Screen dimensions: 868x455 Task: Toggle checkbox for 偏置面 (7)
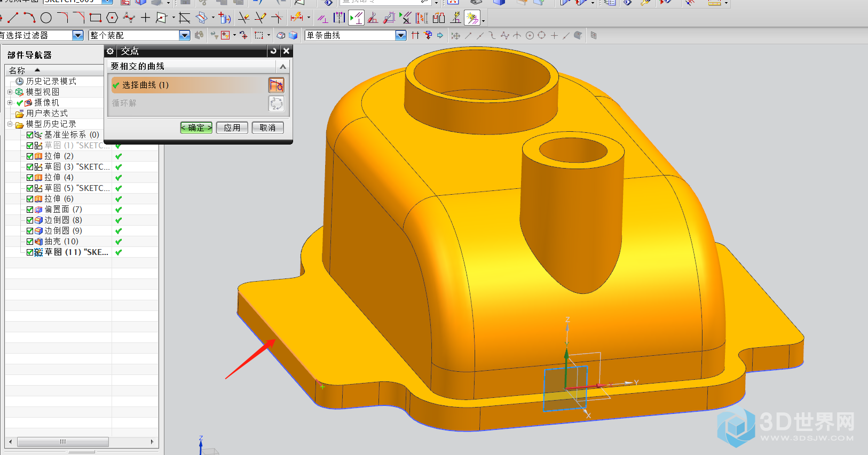point(30,210)
